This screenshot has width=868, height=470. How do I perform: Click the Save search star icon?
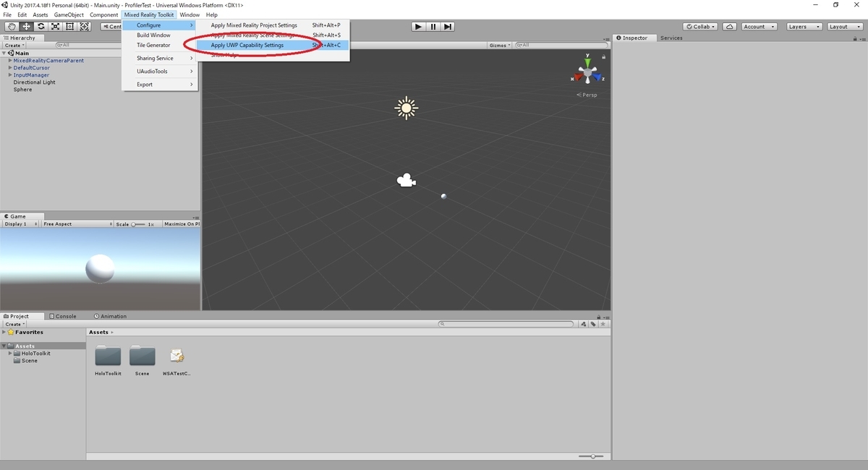pyautogui.click(x=602, y=324)
